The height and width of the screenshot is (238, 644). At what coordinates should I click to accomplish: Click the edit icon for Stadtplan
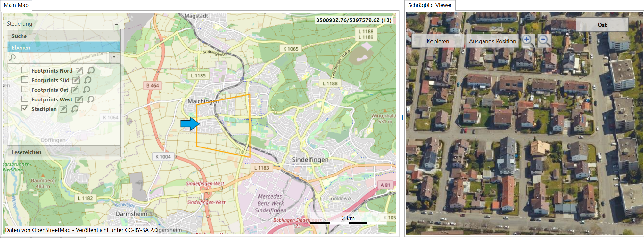coord(63,109)
